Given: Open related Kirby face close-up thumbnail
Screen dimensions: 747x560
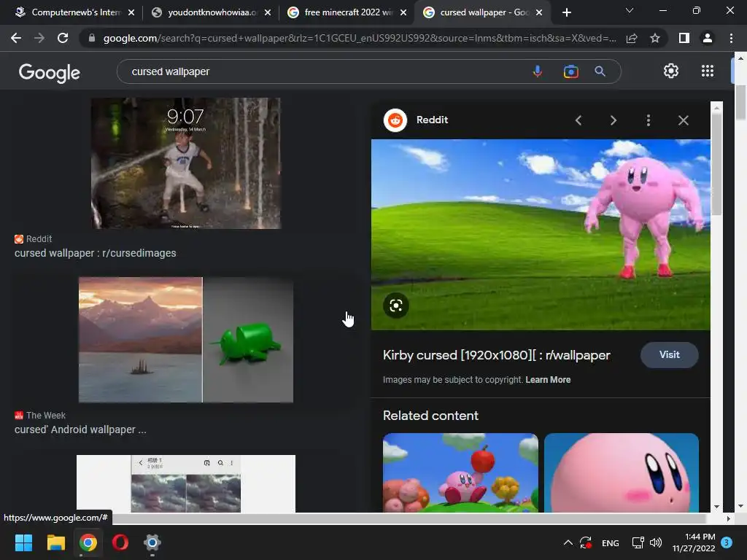Looking at the screenshot, I should (622, 472).
